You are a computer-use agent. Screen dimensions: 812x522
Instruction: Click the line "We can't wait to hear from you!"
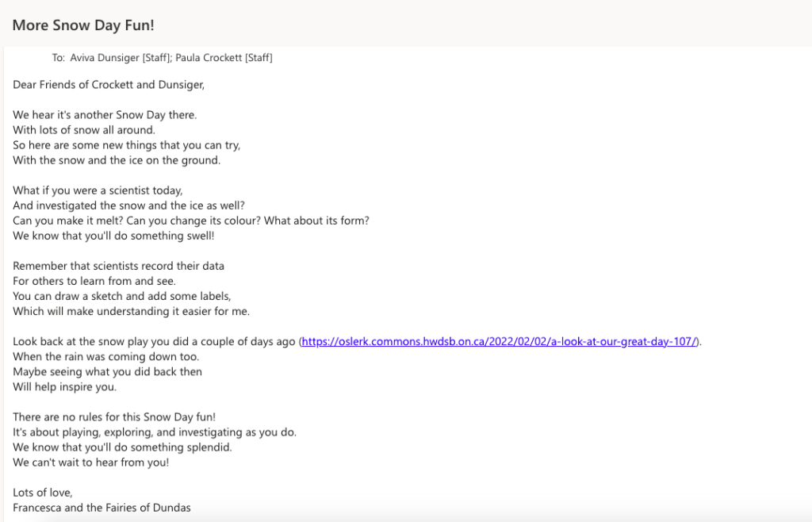click(x=91, y=462)
